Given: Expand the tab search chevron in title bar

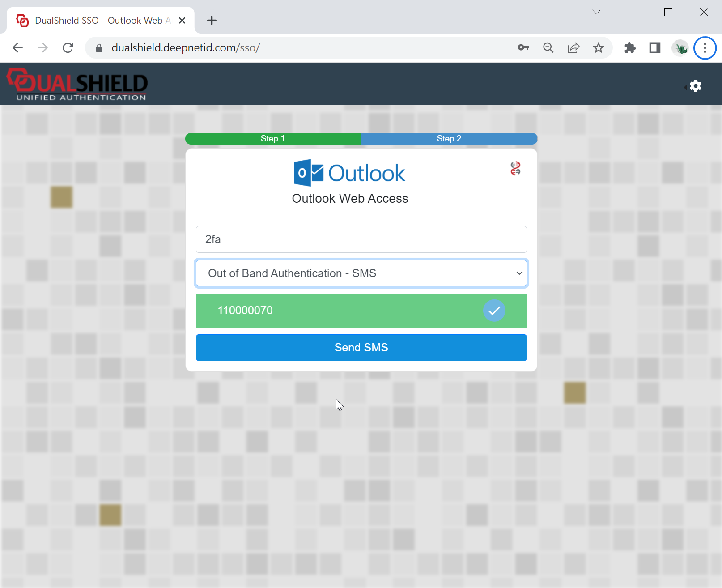Looking at the screenshot, I should point(596,12).
